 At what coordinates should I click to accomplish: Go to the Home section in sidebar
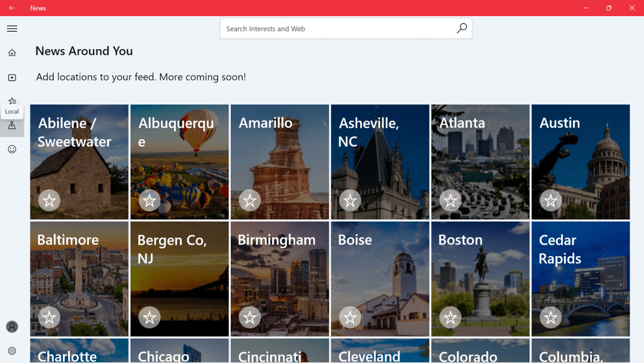[x=12, y=53]
